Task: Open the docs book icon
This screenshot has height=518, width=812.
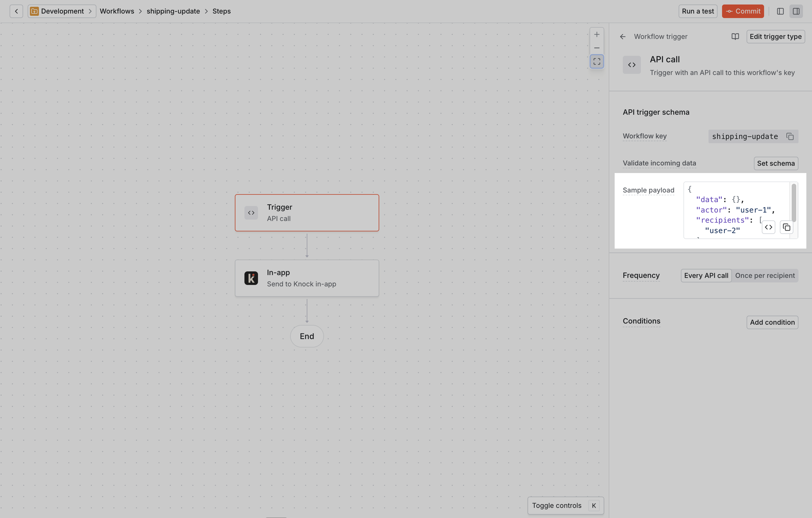Action: point(735,36)
